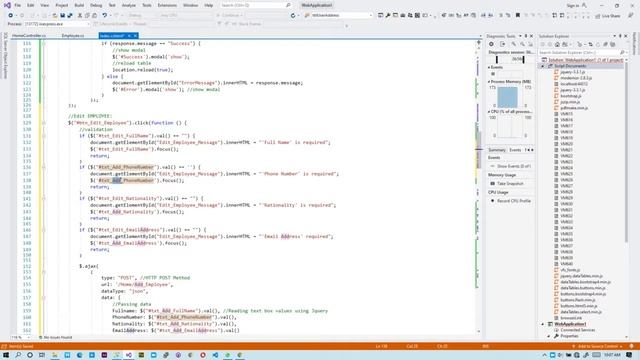Expand the Properties node

point(549,336)
